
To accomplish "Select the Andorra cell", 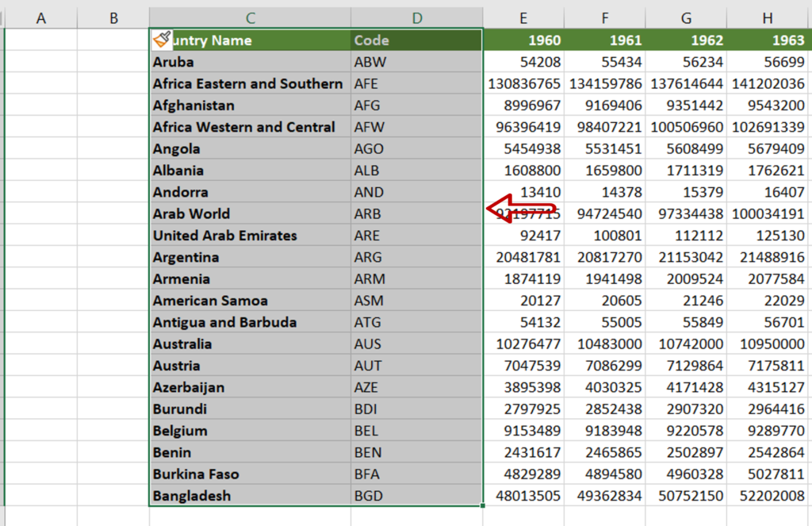I will 250,192.
